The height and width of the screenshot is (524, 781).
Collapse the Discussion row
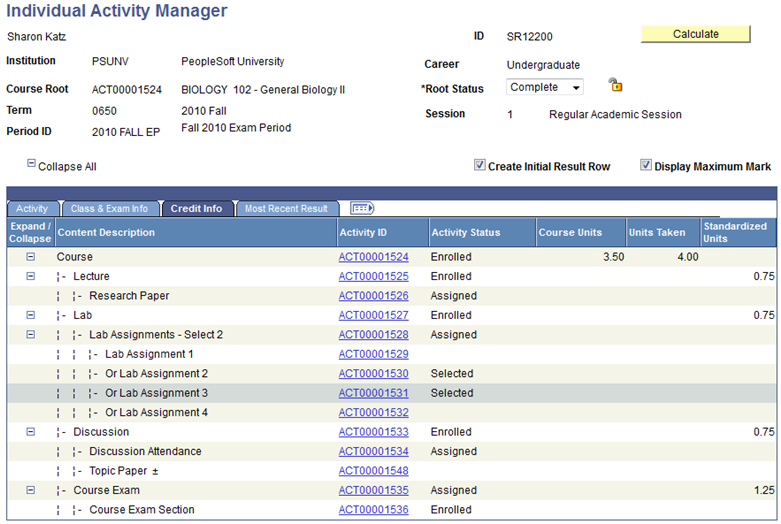tap(31, 432)
